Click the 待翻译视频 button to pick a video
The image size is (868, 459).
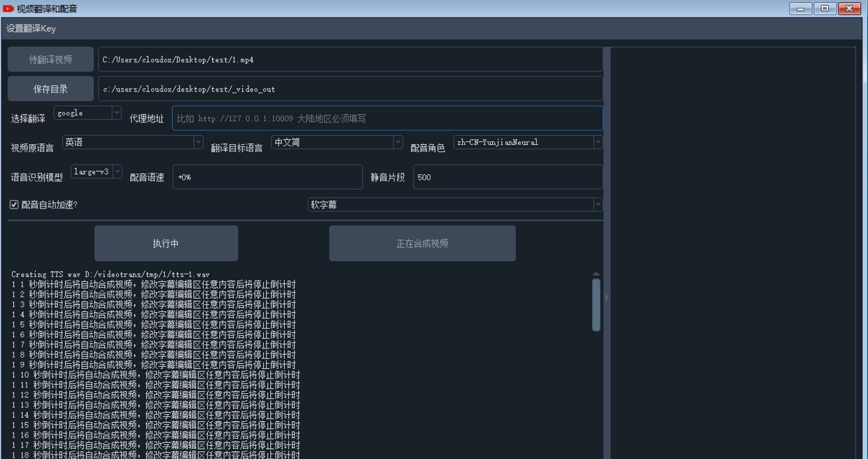pos(49,59)
